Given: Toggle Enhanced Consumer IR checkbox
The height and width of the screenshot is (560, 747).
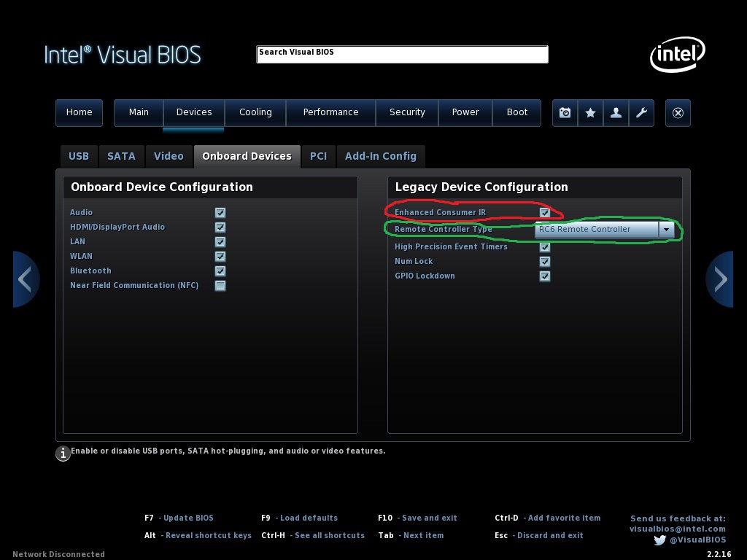Looking at the screenshot, I should pos(545,213).
